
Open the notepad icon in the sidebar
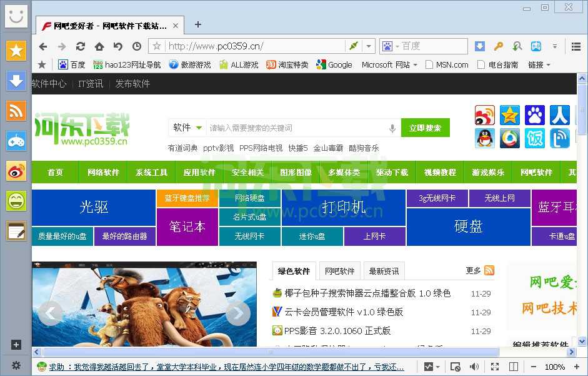point(16,231)
